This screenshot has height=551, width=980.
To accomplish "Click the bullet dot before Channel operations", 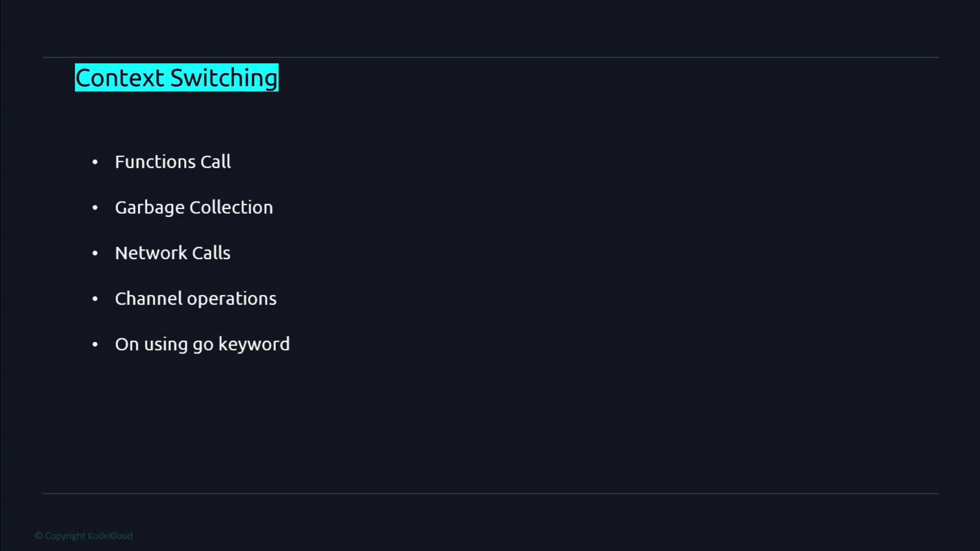I will tap(95, 299).
